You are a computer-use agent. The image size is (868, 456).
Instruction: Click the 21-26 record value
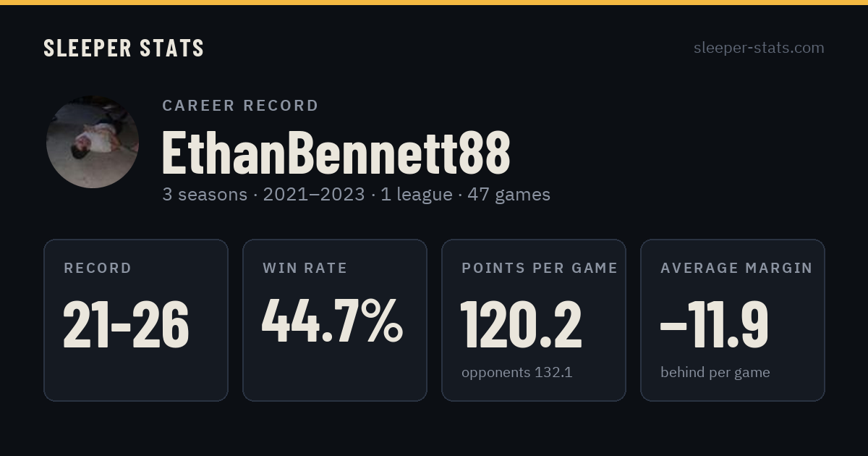[x=126, y=324]
